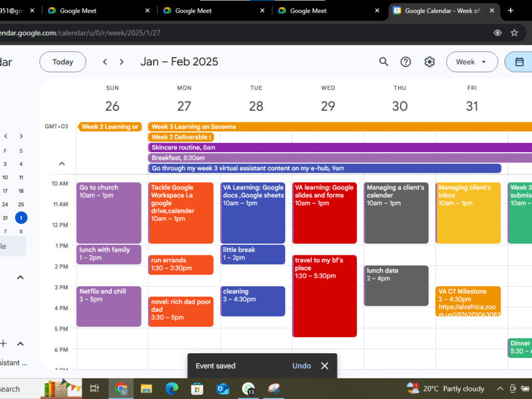Open the Support help icon
The height and width of the screenshot is (399, 532).
pos(405,62)
